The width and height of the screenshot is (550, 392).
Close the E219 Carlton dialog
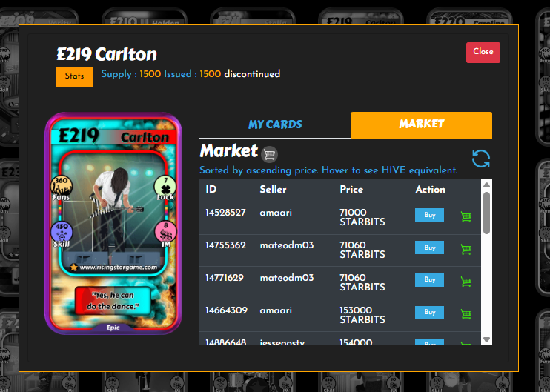click(483, 53)
